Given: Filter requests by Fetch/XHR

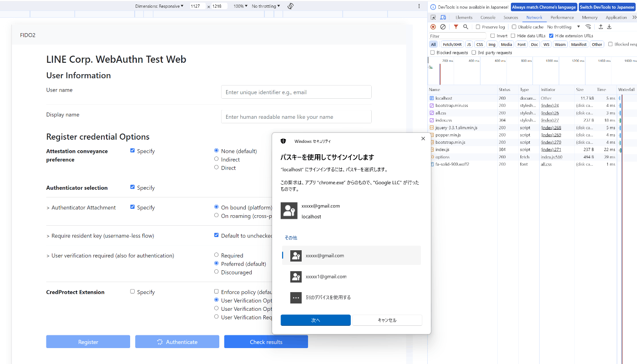Looking at the screenshot, I should tap(452, 44).
